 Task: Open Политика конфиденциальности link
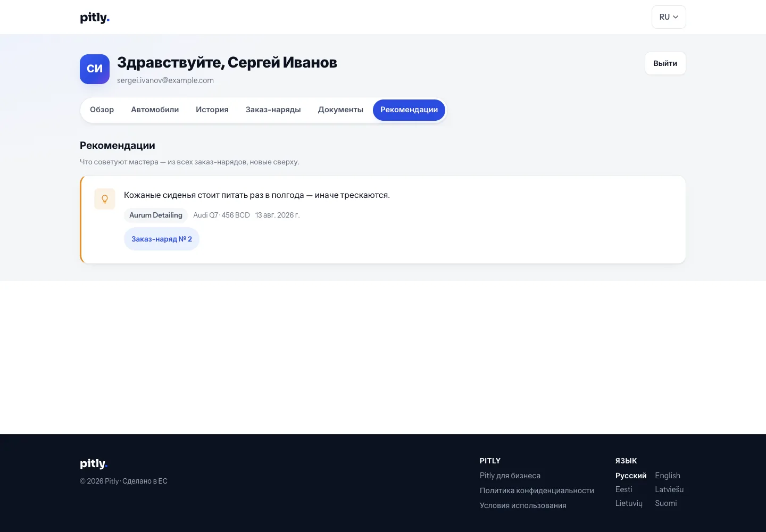click(x=537, y=491)
